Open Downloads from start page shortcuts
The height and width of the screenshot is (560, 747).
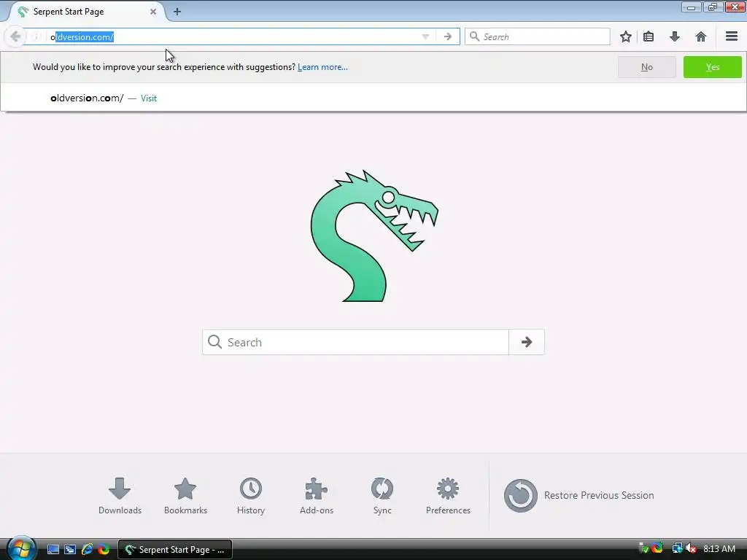click(120, 496)
